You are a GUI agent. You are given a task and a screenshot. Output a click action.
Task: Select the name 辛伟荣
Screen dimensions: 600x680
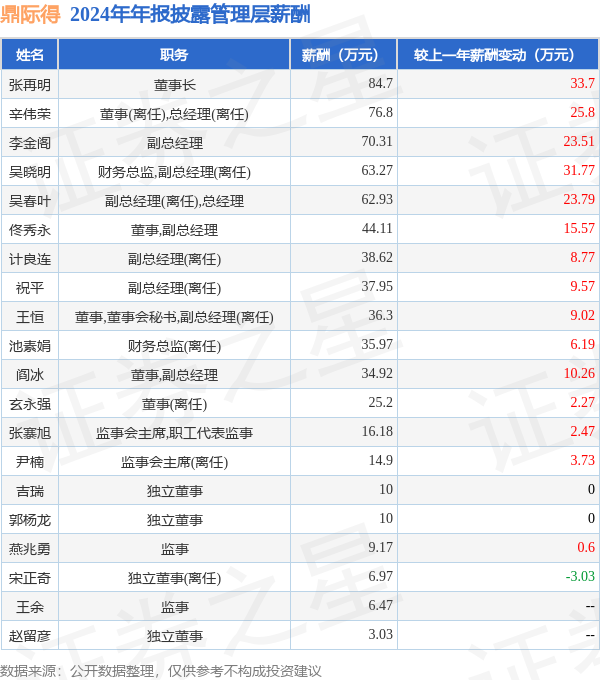[x=30, y=114]
